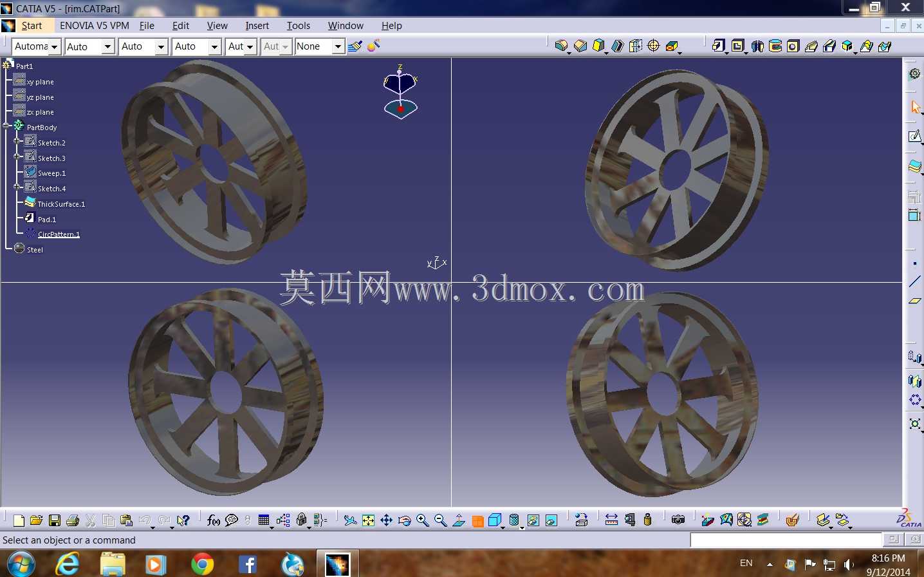Click the Fit All In icon
Screen dimensions: 924x577
[x=368, y=520]
